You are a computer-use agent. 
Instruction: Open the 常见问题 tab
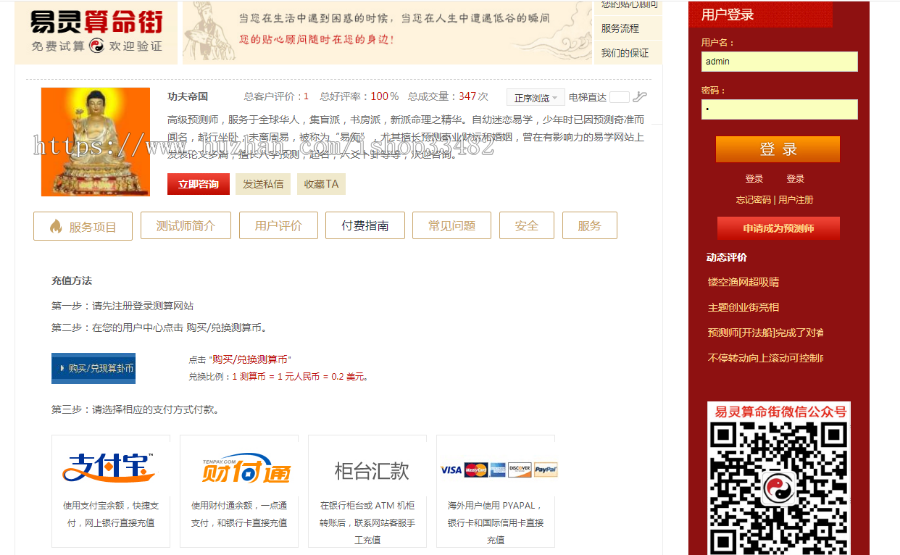tap(452, 226)
